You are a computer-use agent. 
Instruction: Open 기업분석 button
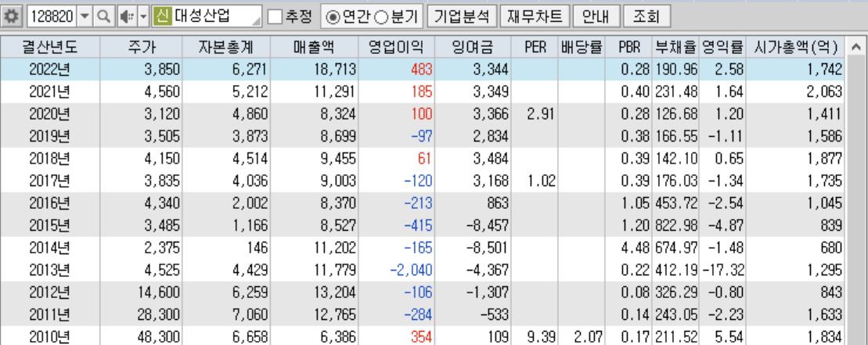coord(462,16)
